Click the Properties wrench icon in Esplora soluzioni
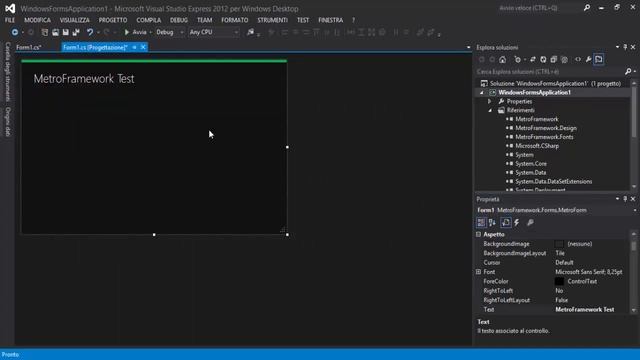640x360 pixels. click(588, 60)
